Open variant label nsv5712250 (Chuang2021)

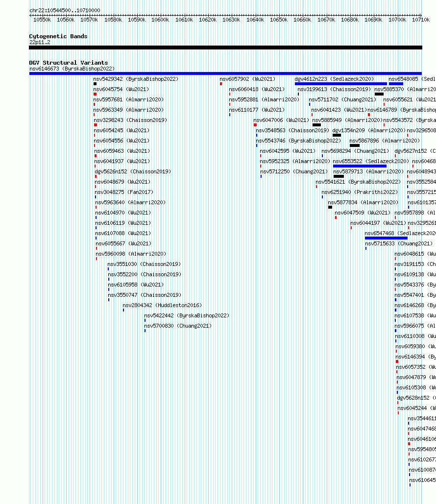(294, 171)
